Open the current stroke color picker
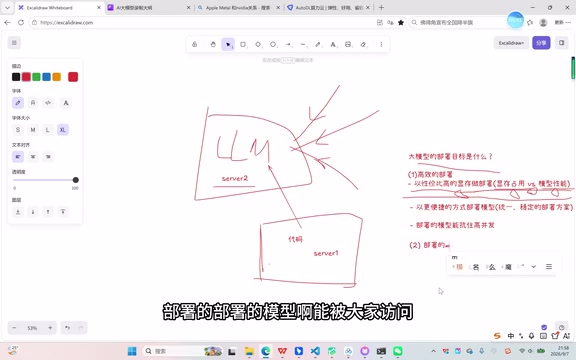The height and width of the screenshot is (360, 576). (73, 77)
